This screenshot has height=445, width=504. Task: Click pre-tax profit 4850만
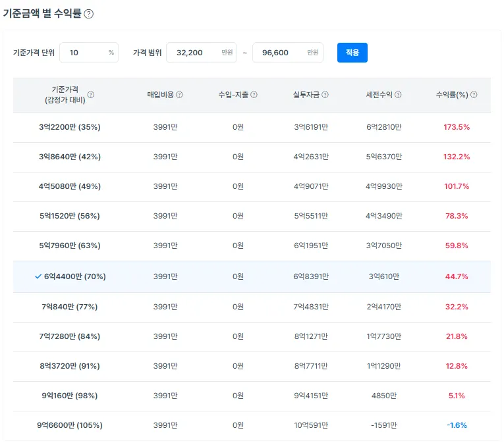tap(384, 396)
